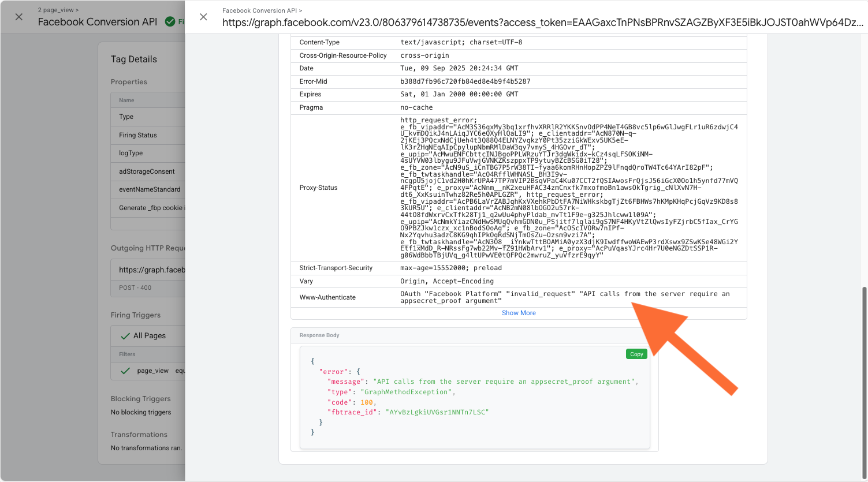The width and height of the screenshot is (868, 482).
Task: Click the Strict-Transport-Security header name
Action: coord(336,268)
